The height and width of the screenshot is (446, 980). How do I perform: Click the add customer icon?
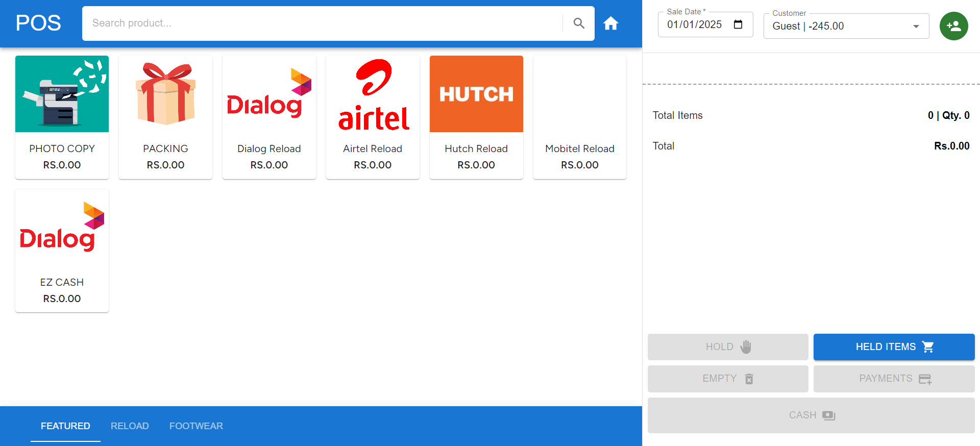tap(953, 26)
